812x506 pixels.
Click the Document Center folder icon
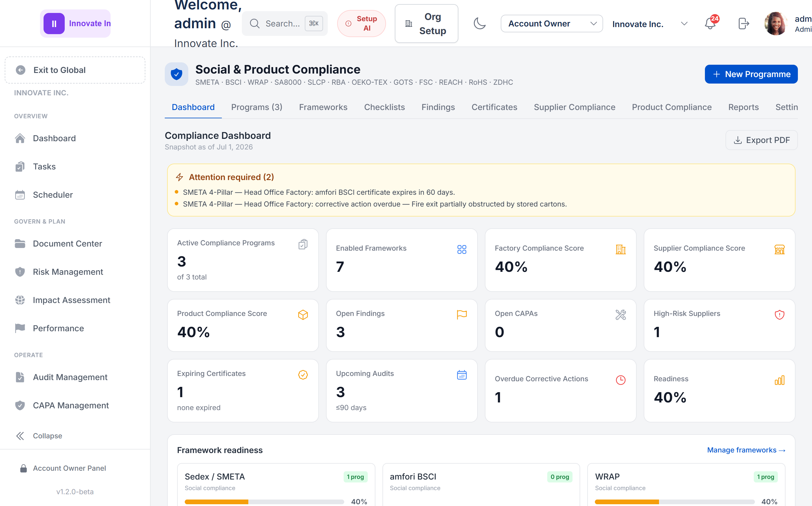point(20,244)
